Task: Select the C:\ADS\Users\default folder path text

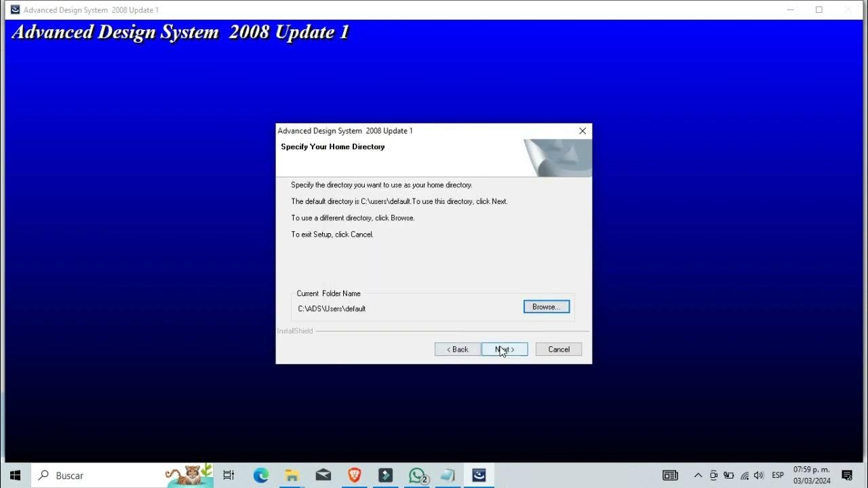Action: coord(332,309)
